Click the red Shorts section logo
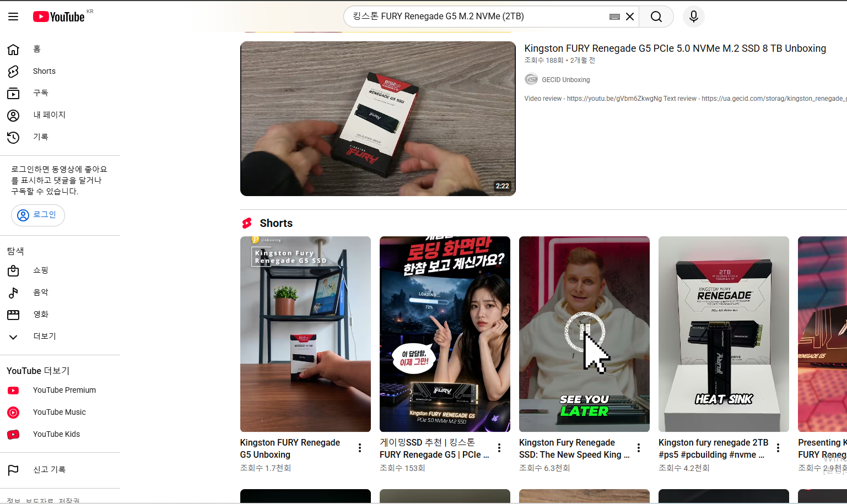 [x=247, y=223]
